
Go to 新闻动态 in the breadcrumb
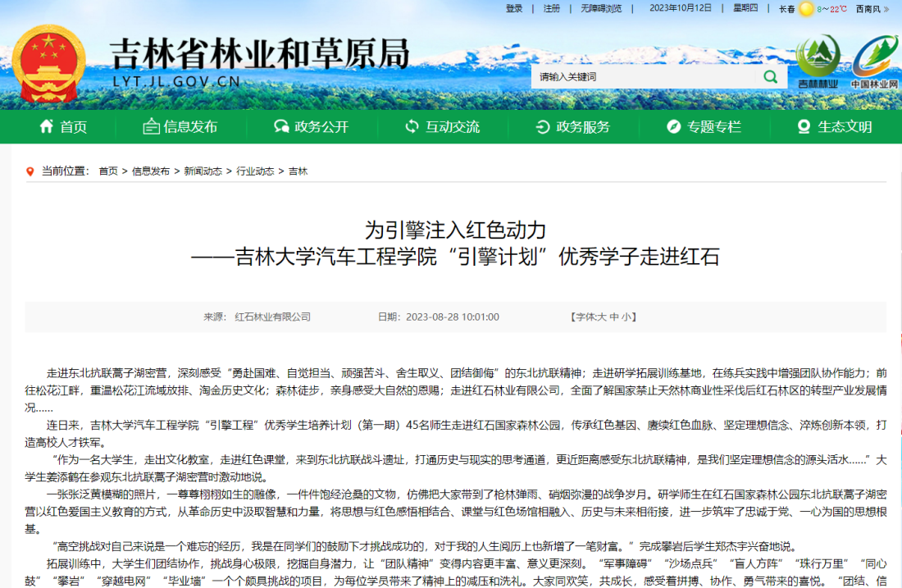(203, 171)
